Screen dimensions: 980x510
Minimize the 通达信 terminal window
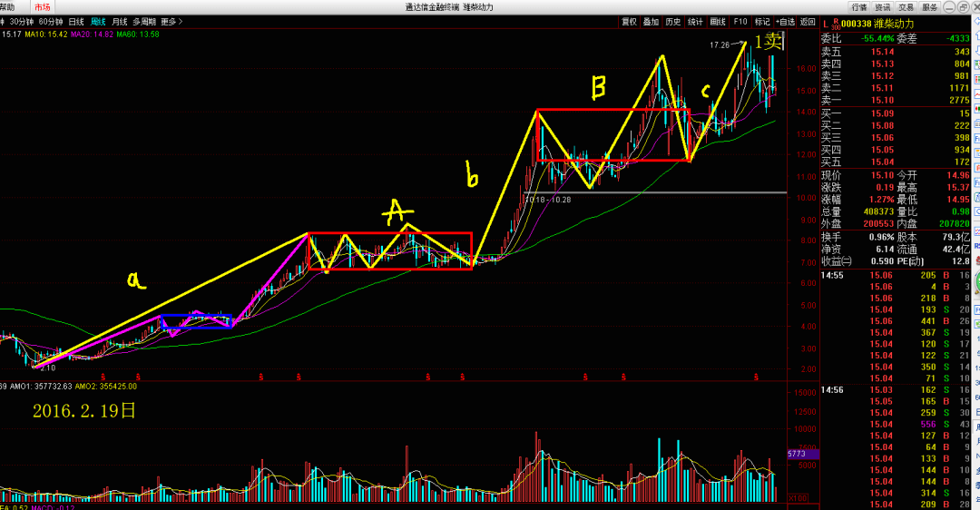pos(949,7)
